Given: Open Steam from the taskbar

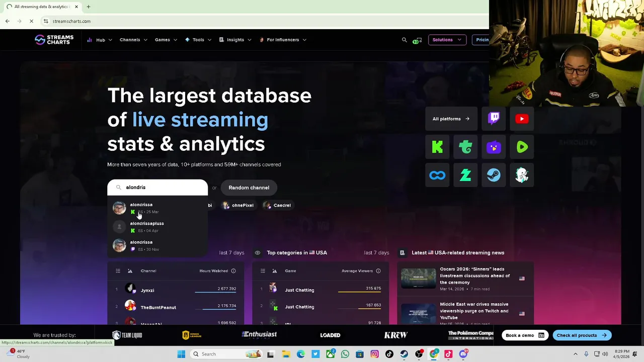Looking at the screenshot, I should (404, 354).
